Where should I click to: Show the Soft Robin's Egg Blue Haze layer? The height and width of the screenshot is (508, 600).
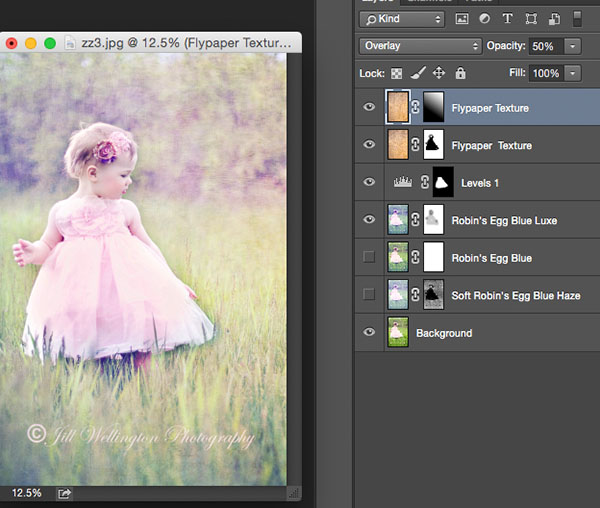pyautogui.click(x=369, y=294)
